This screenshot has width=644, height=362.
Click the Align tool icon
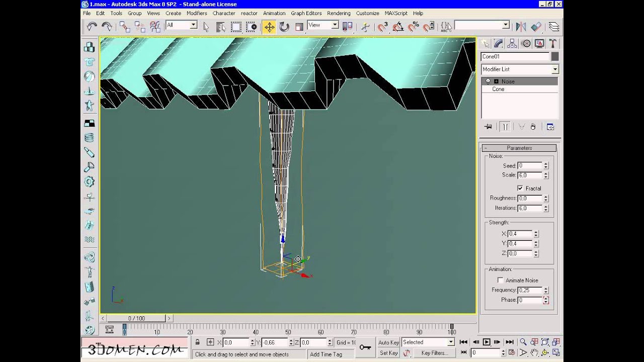(536, 27)
